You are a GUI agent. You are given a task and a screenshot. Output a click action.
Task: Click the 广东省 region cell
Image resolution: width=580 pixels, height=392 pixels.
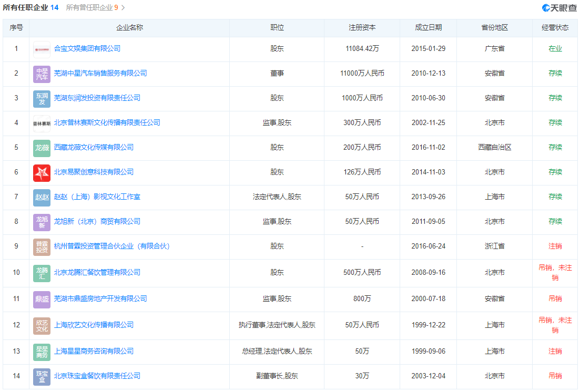pos(495,48)
